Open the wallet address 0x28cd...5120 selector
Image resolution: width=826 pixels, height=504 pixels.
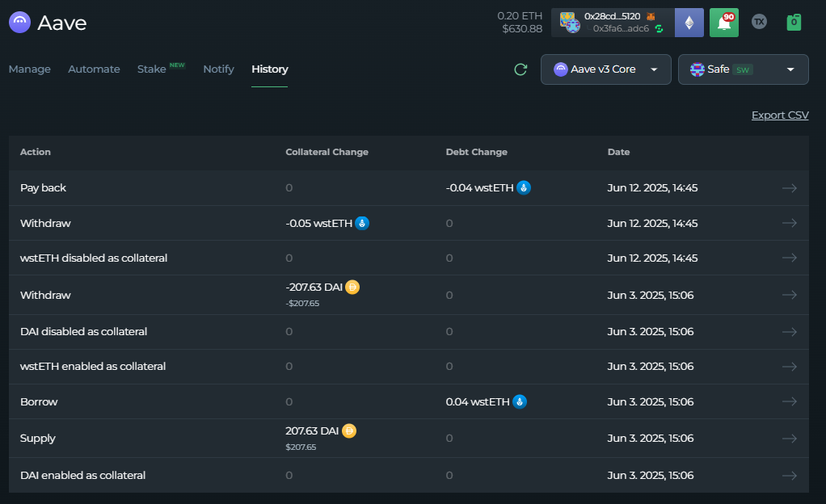pyautogui.click(x=613, y=23)
